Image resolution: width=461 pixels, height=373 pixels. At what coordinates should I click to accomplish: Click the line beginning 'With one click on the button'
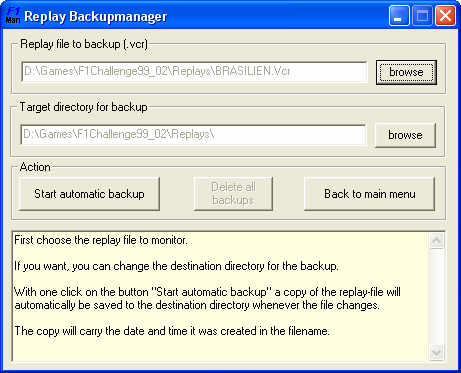coord(207,292)
